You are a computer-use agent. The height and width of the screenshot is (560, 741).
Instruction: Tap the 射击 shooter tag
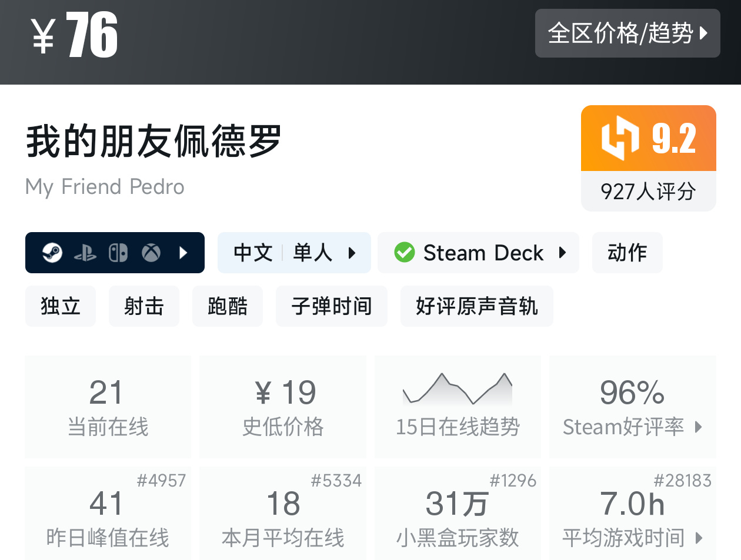pos(143,306)
